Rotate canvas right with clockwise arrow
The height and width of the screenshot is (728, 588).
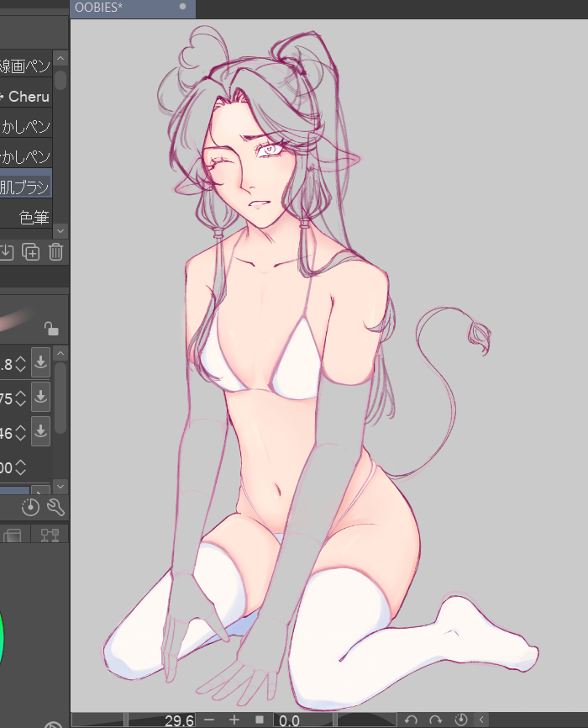click(x=435, y=720)
